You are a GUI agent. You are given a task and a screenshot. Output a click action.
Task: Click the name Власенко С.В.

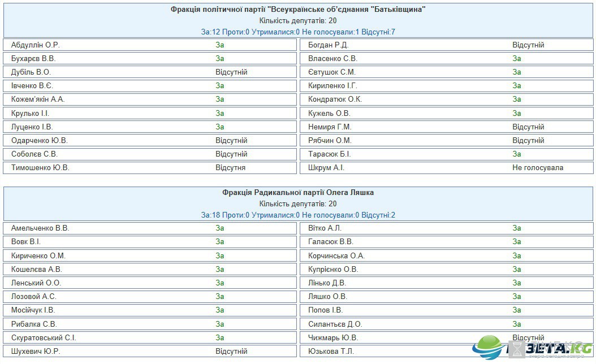(x=333, y=59)
